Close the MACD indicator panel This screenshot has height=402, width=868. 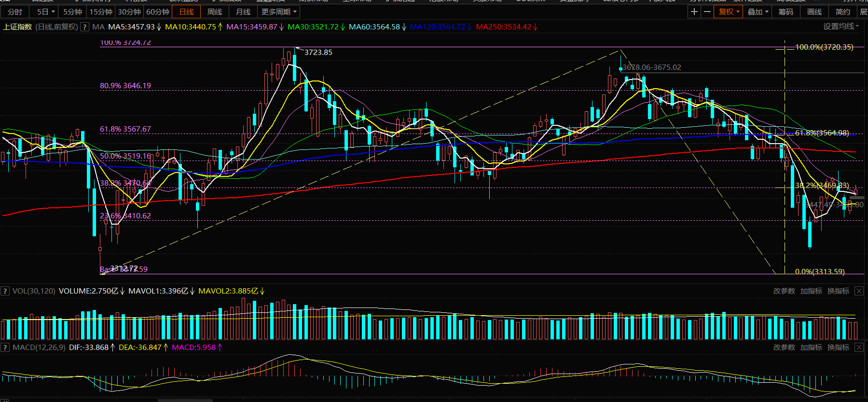[859, 348]
